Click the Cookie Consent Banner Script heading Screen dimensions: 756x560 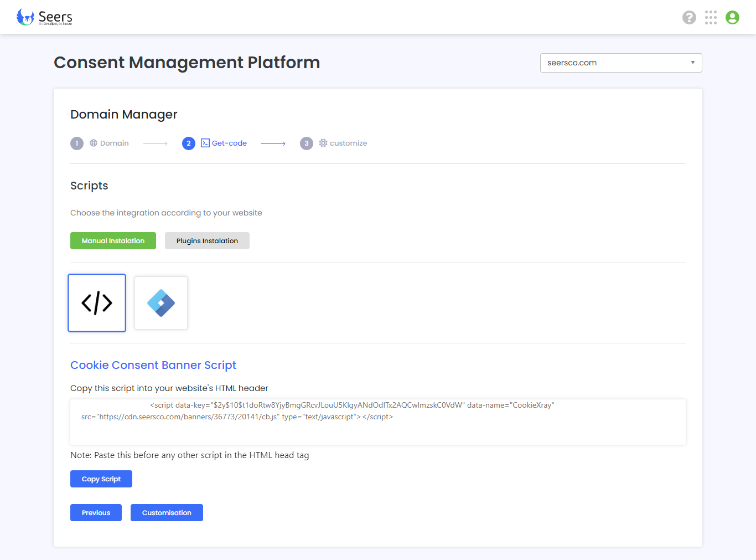tap(153, 365)
